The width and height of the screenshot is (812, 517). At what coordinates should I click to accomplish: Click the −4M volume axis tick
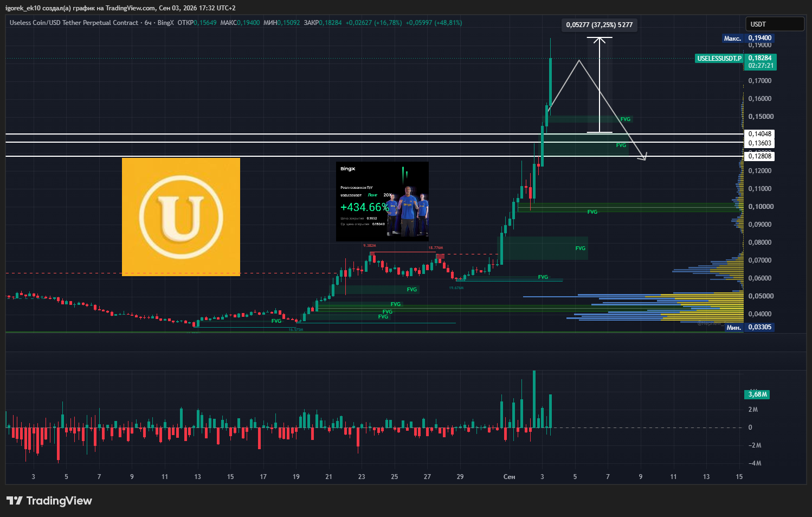click(755, 463)
